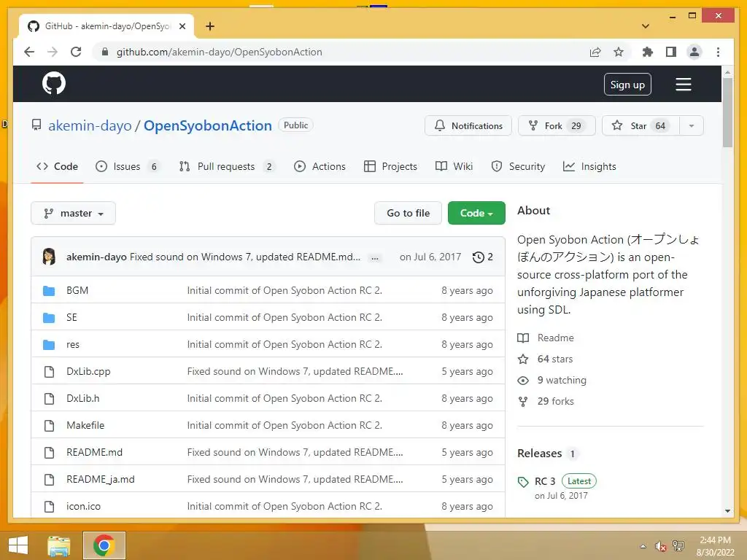
Task: Open Windows Start button
Action: [18, 545]
